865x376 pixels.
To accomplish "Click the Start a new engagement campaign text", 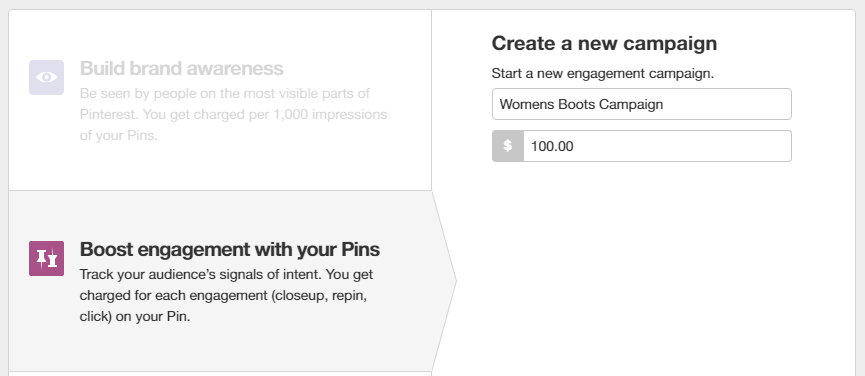I will click(603, 73).
